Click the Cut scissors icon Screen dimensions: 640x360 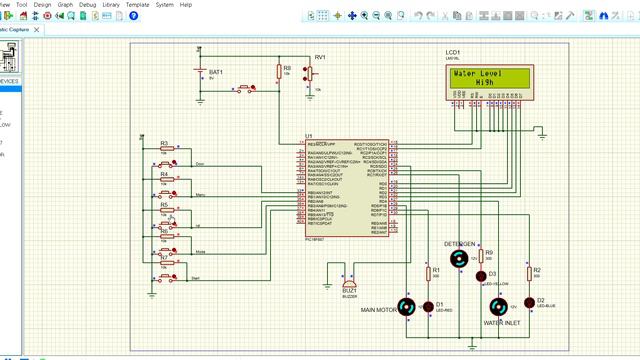tap(445, 16)
